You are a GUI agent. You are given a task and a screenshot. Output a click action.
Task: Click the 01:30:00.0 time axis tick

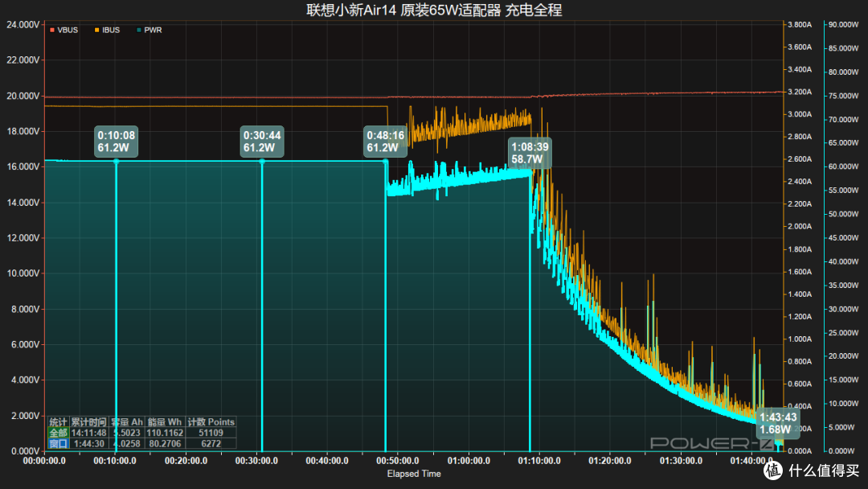(x=681, y=461)
